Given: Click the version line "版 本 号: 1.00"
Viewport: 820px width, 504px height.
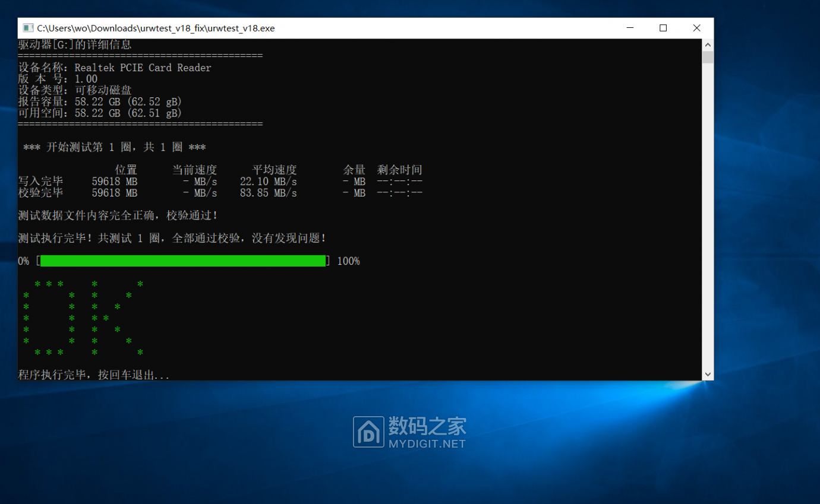Looking at the screenshot, I should [x=58, y=79].
